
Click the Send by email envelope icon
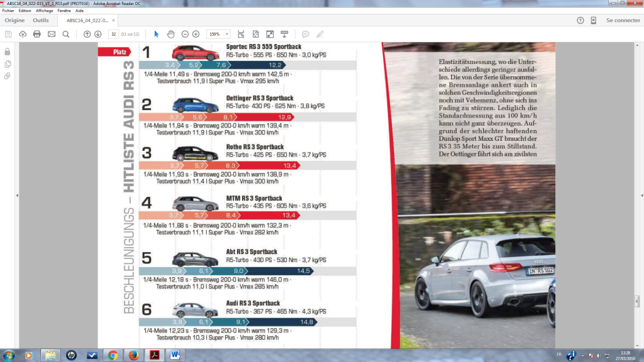tap(52, 34)
